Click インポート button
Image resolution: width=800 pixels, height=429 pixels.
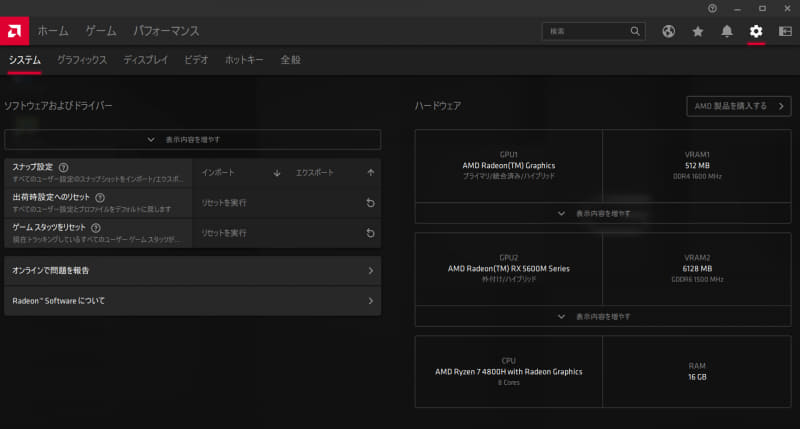pos(239,173)
